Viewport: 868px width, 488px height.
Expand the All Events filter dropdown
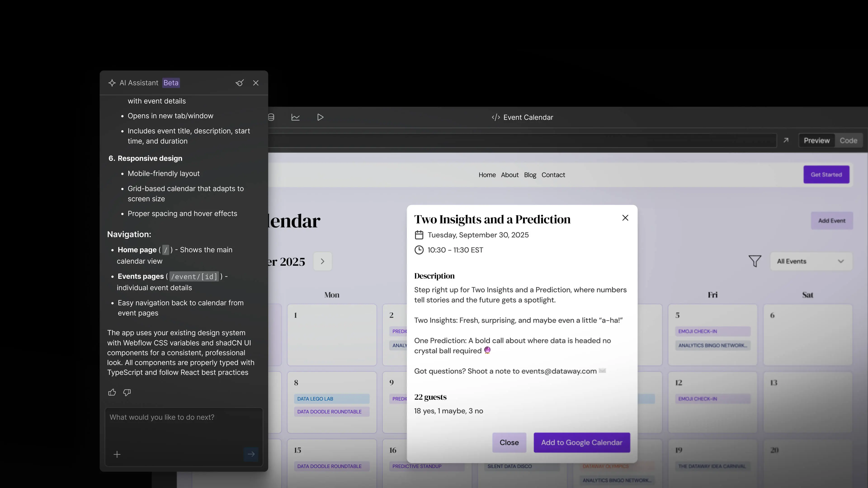point(811,261)
